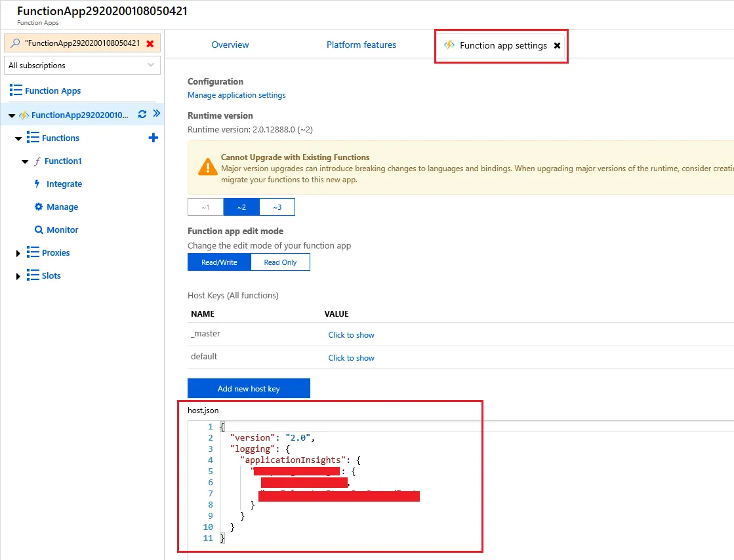Click the Integrate lightning bolt icon
Viewport: 734px width, 560px height.
(37, 184)
